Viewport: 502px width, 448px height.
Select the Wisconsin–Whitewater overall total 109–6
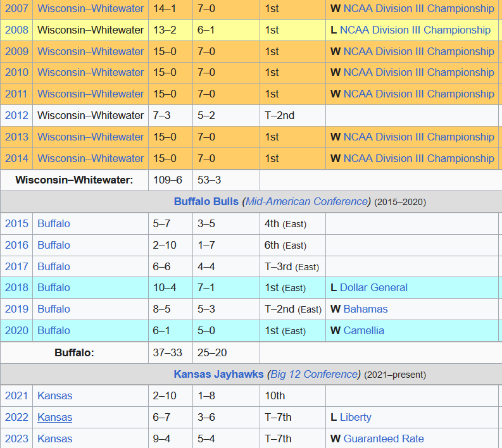[x=168, y=180]
